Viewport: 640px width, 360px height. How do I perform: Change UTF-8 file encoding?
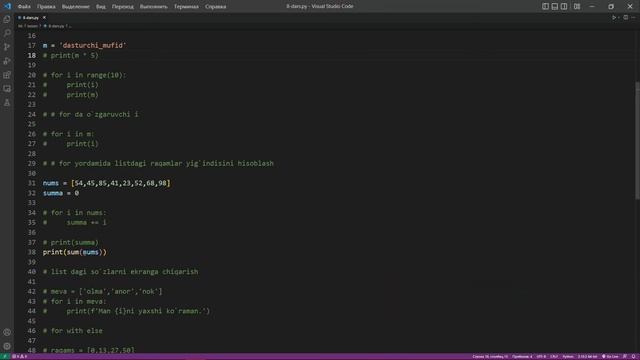(541, 356)
